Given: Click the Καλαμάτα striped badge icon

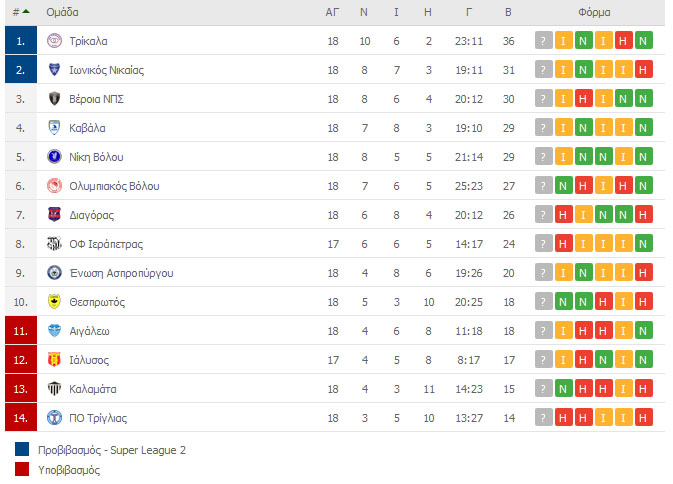Looking at the screenshot, I should point(54,389).
